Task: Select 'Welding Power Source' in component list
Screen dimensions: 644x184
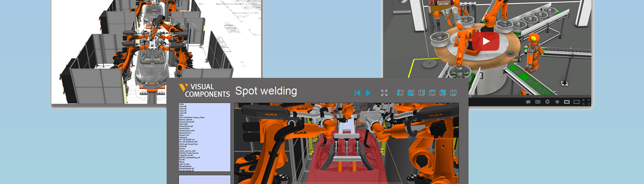Action: tap(189, 153)
